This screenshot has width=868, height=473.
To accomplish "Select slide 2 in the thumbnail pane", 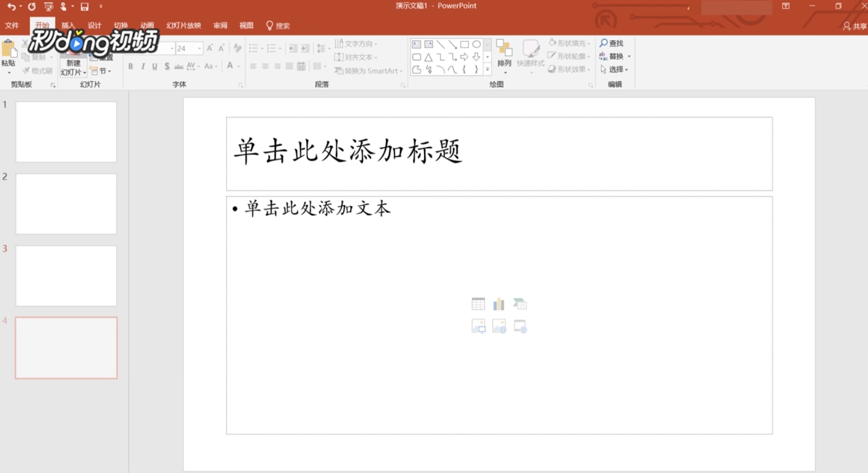I will click(65, 204).
